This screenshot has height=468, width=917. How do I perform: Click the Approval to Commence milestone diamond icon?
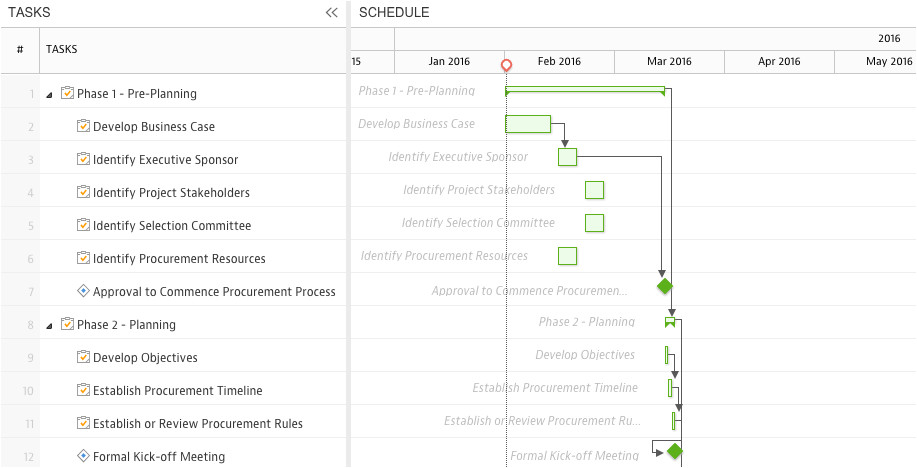coord(84,291)
